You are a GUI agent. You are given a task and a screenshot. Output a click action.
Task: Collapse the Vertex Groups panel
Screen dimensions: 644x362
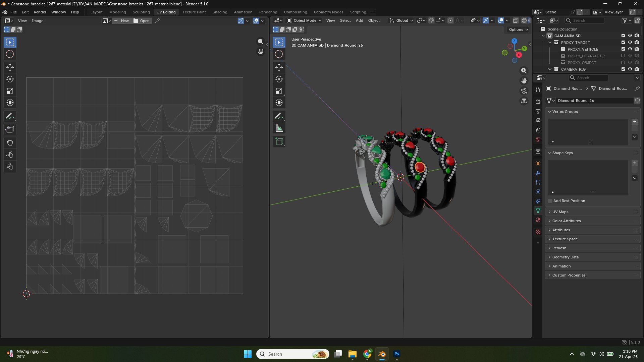[x=593, y=112]
